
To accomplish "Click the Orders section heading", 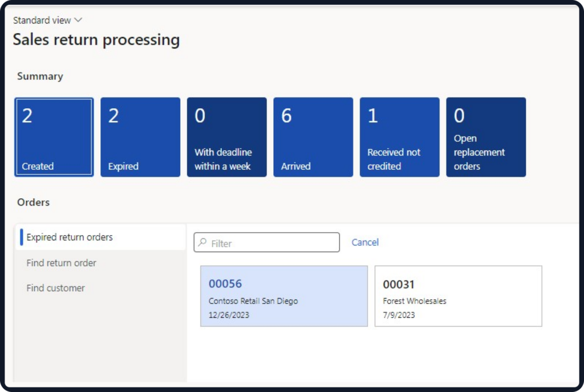I will tap(34, 202).
